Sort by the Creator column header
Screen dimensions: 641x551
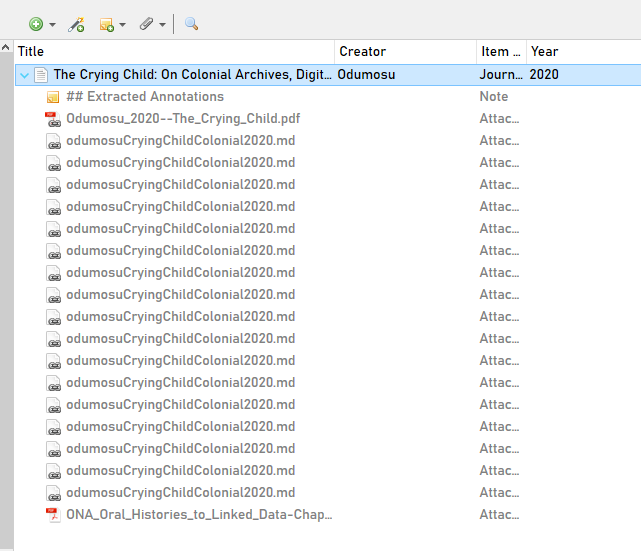click(406, 52)
